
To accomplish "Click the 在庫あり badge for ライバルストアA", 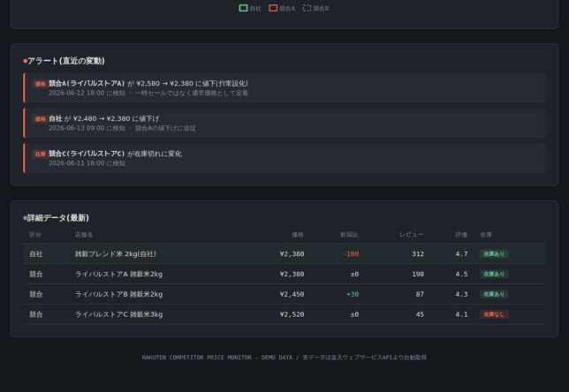I will coord(494,275).
